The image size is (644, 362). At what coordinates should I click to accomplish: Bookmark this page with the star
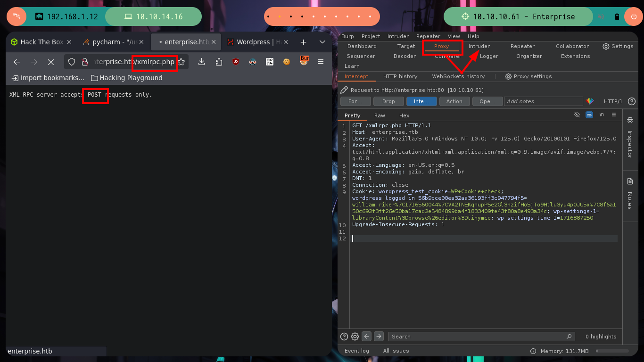181,62
